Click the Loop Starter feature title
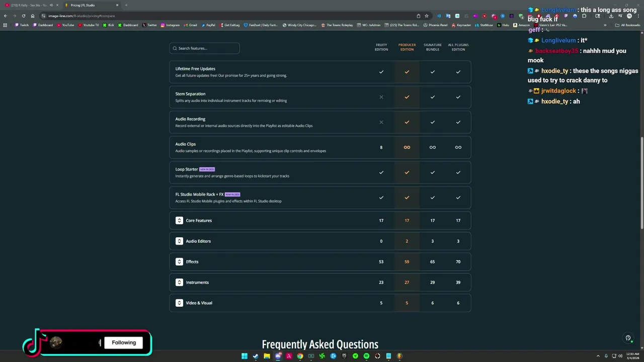This screenshot has height=362, width=644. (x=187, y=169)
